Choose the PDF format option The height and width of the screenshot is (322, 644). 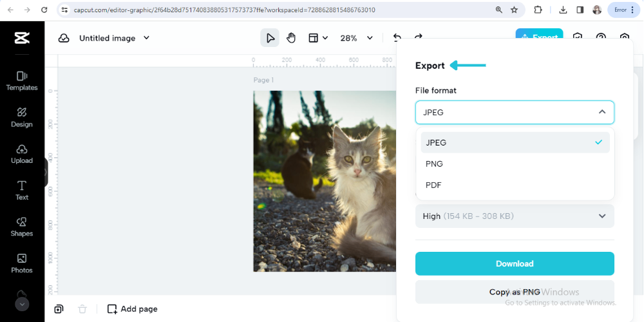[x=515, y=185]
